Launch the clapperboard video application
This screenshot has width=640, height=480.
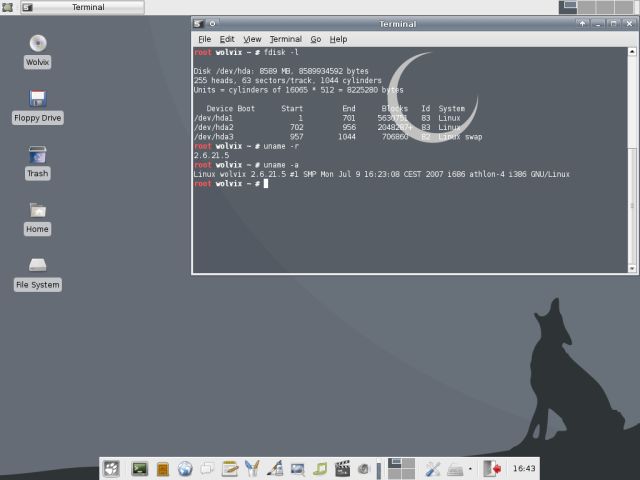click(x=342, y=469)
